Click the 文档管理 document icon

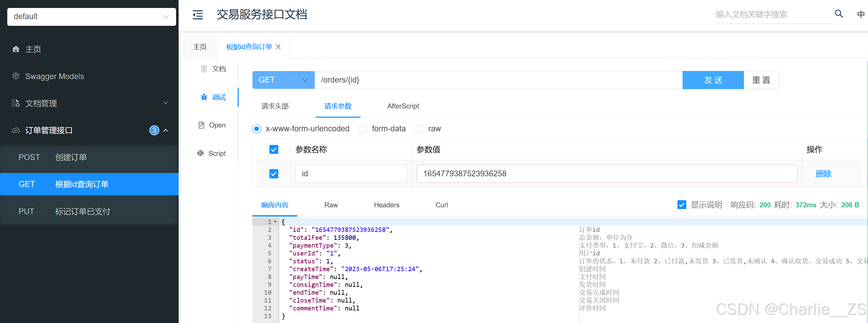pyautogui.click(x=16, y=103)
